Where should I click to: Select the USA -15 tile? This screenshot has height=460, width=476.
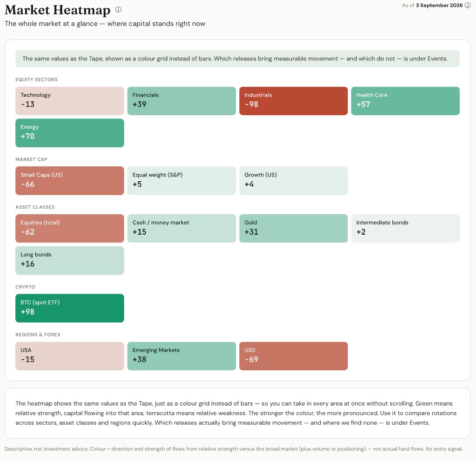(x=70, y=356)
